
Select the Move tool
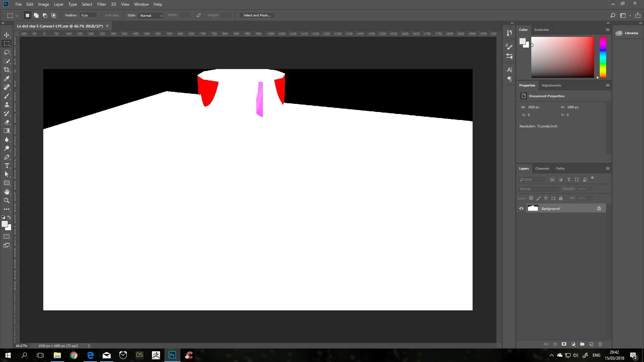coord(7,35)
